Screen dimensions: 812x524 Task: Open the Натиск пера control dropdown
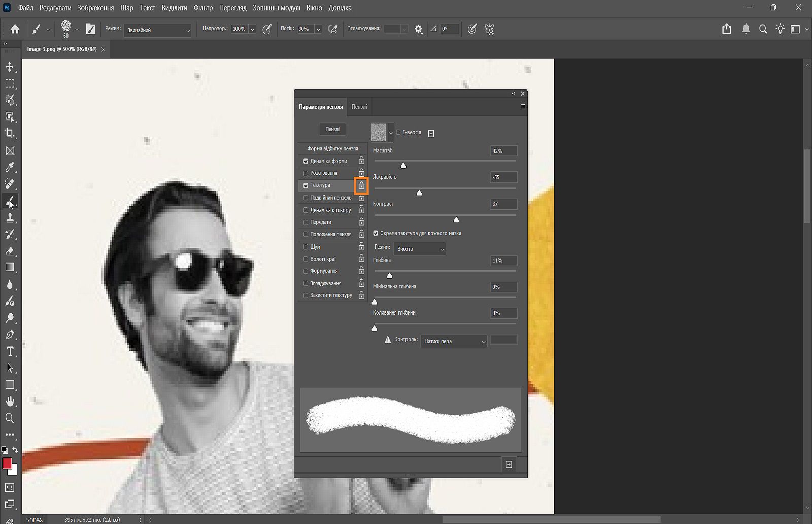click(453, 341)
